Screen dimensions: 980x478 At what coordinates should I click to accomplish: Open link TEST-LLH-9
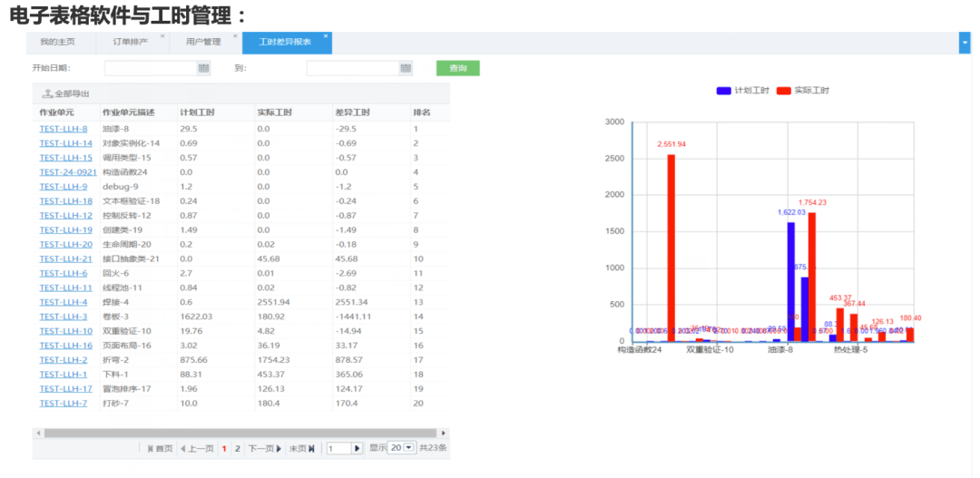64,186
